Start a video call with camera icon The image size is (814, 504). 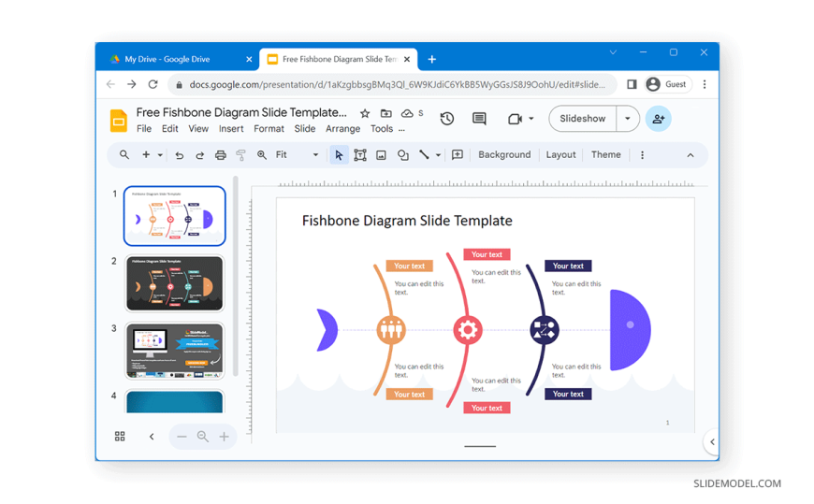pyautogui.click(x=515, y=119)
